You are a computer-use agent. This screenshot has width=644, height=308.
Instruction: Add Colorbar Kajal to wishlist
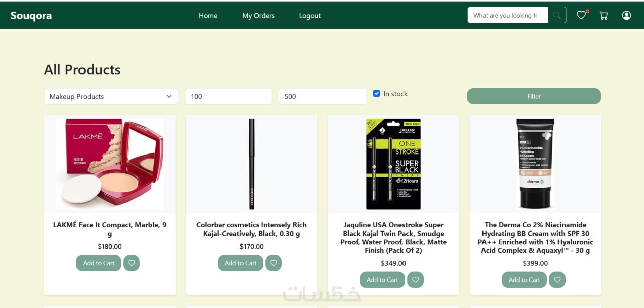[273, 263]
